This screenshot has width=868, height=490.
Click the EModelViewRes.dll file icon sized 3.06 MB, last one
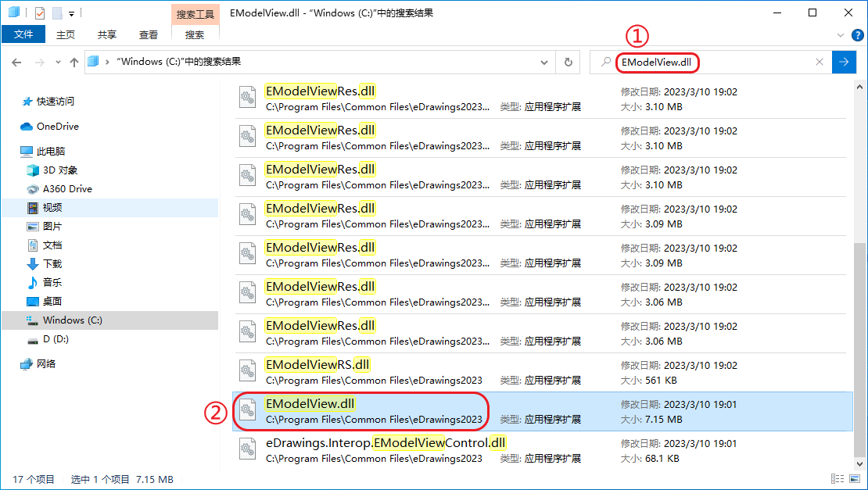point(247,332)
